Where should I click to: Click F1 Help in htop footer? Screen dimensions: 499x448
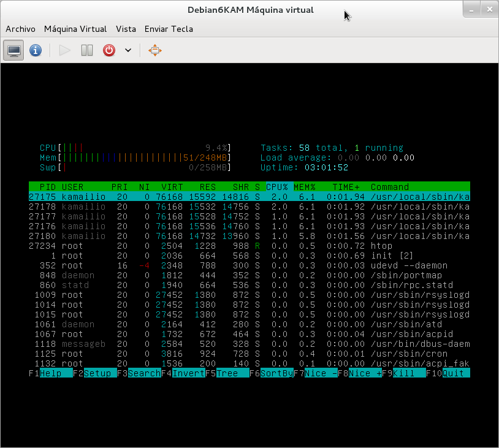pos(51,373)
